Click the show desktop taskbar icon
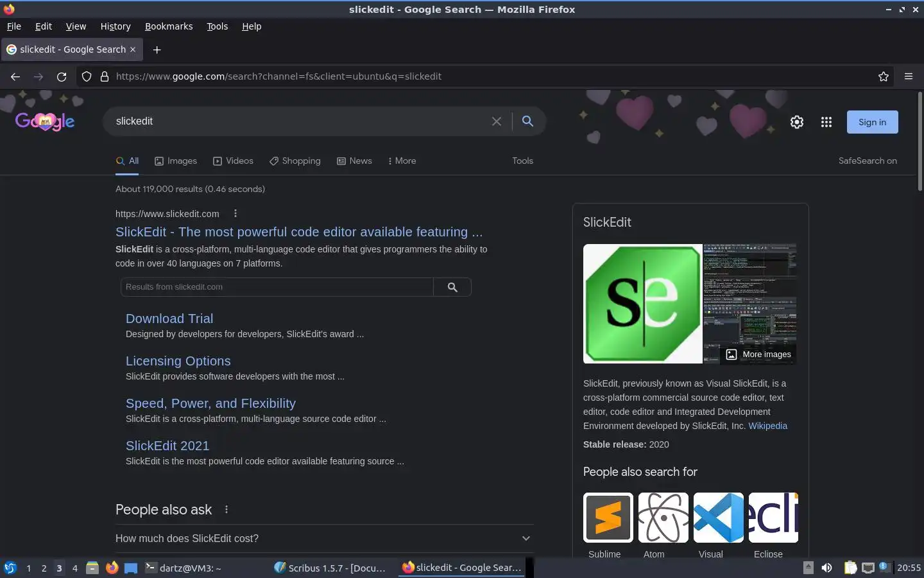 (x=131, y=568)
